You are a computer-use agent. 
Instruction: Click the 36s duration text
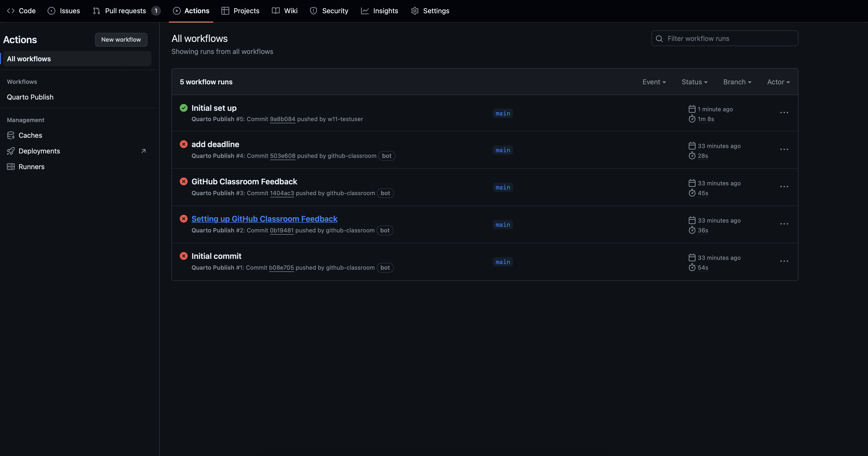point(703,230)
